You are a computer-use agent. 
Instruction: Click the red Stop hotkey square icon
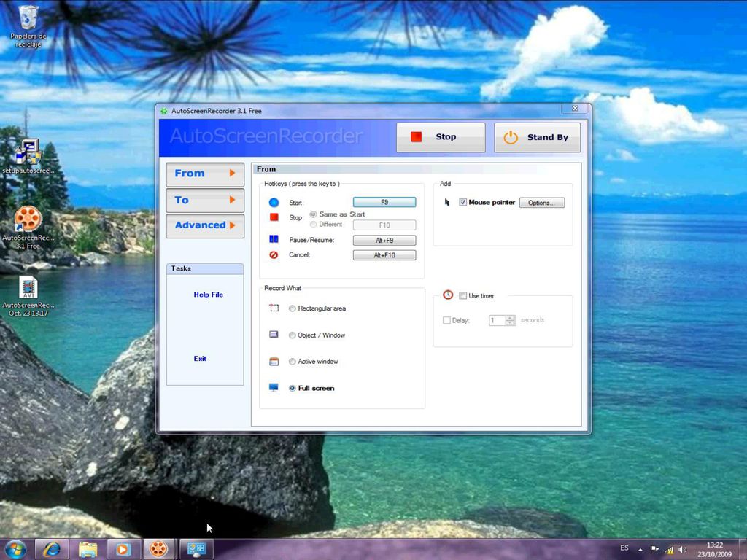click(274, 217)
